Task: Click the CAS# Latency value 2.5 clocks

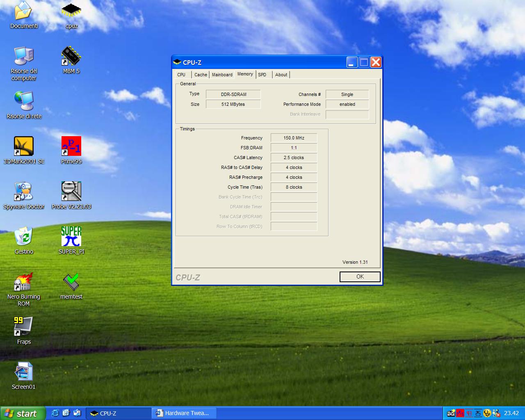Action: tap(294, 157)
